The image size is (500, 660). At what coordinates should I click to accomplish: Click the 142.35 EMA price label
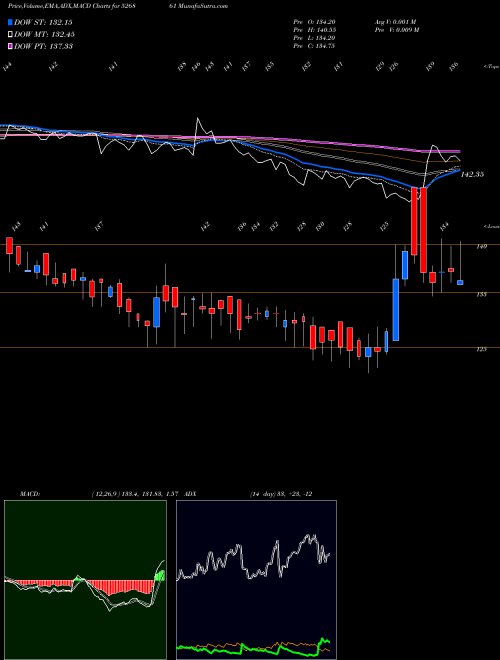[472, 174]
